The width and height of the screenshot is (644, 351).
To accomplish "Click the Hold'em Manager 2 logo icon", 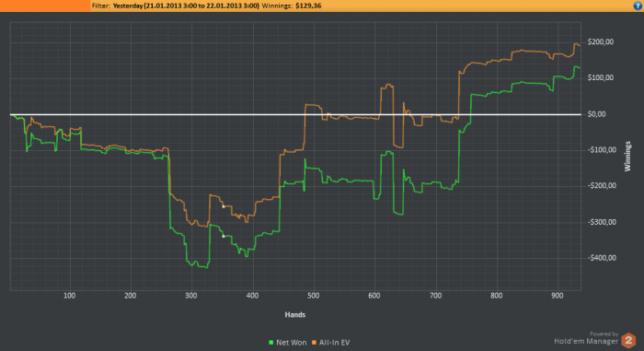I will coord(628,340).
